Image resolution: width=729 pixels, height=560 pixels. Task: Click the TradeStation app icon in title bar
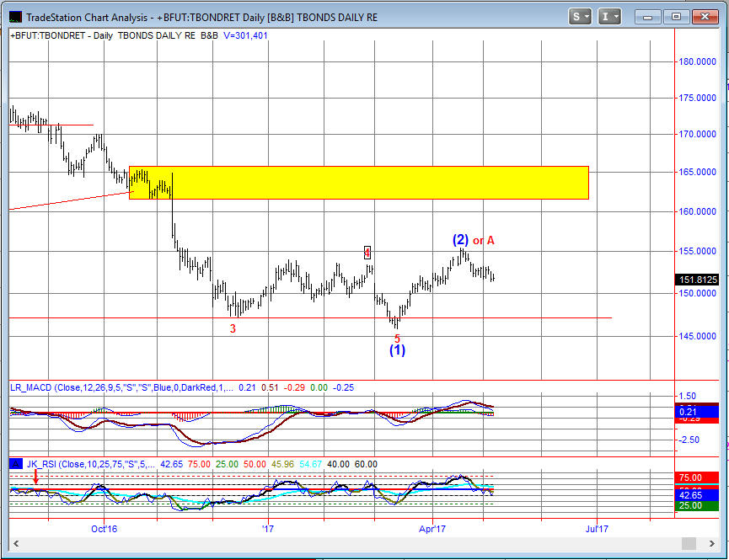tap(15, 17)
